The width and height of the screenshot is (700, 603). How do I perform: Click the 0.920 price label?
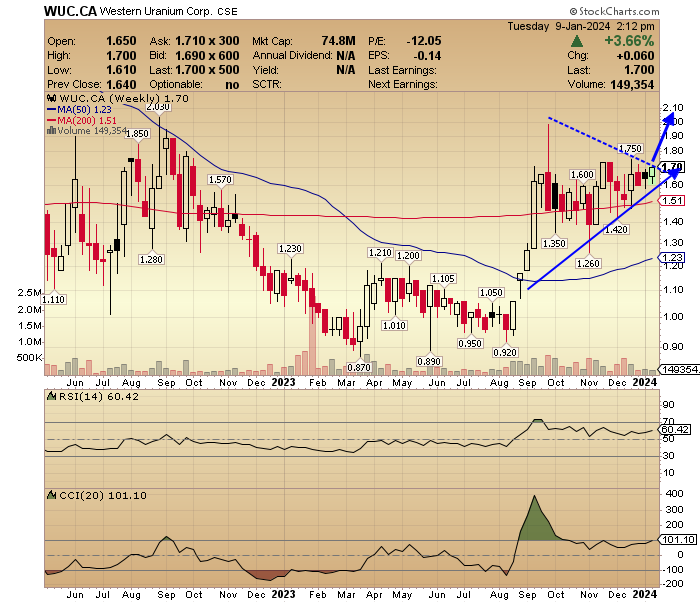(505, 352)
